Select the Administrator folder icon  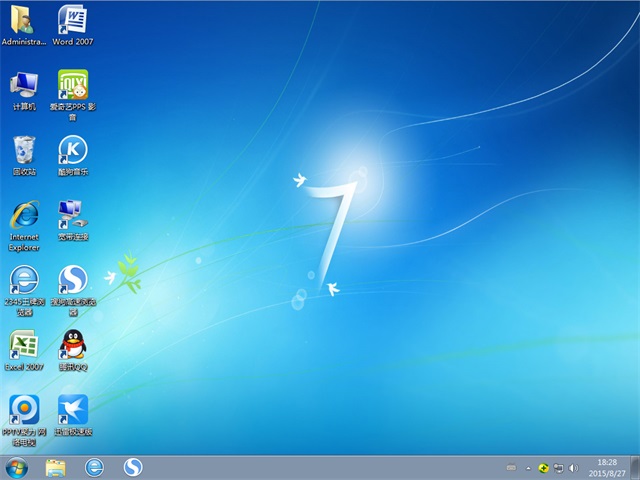[x=23, y=20]
